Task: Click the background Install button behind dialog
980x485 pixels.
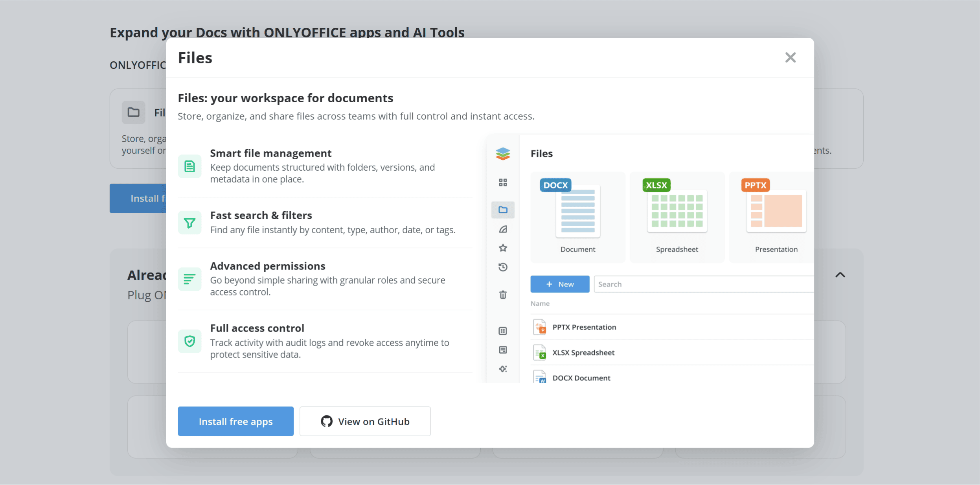Action: click(x=138, y=198)
